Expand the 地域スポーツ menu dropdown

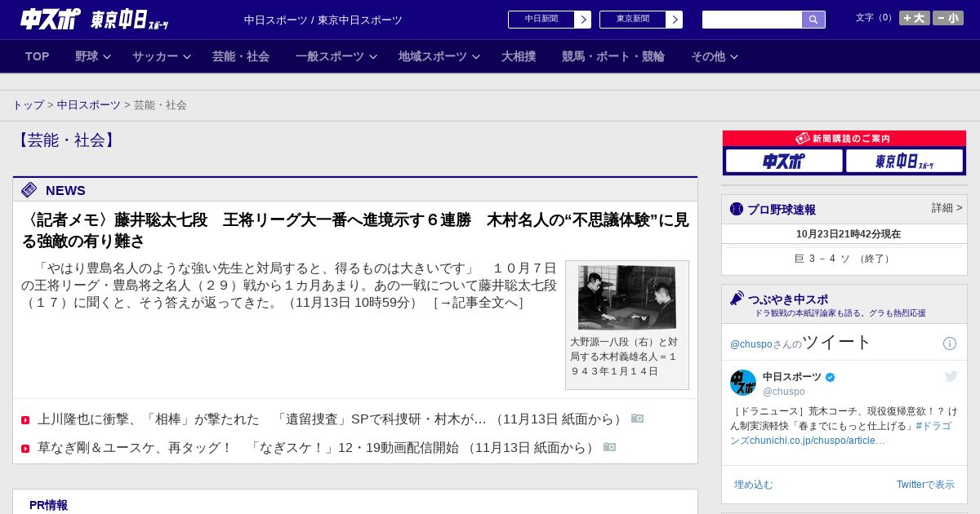(476, 56)
